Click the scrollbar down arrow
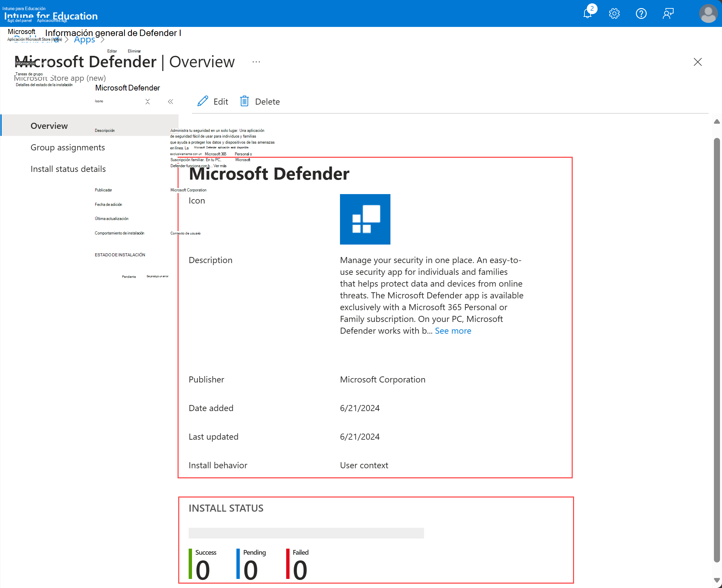Viewport: 722px width, 588px height. (x=717, y=580)
